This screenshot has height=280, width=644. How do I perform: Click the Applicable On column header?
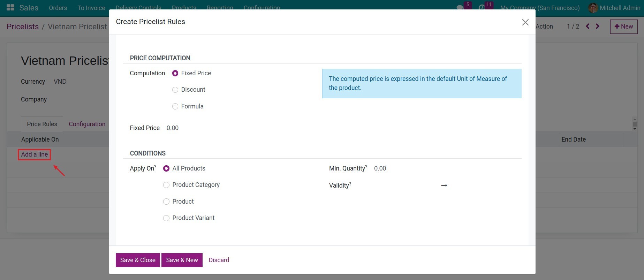click(x=40, y=139)
